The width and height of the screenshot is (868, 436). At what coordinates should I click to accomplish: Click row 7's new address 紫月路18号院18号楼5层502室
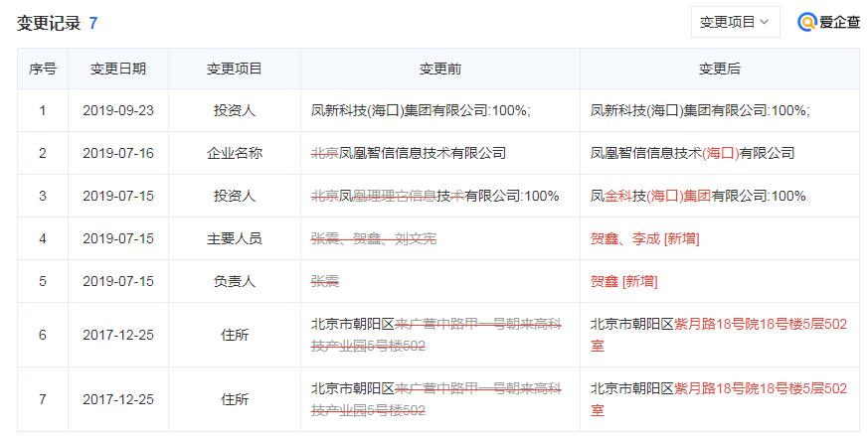click(x=719, y=399)
